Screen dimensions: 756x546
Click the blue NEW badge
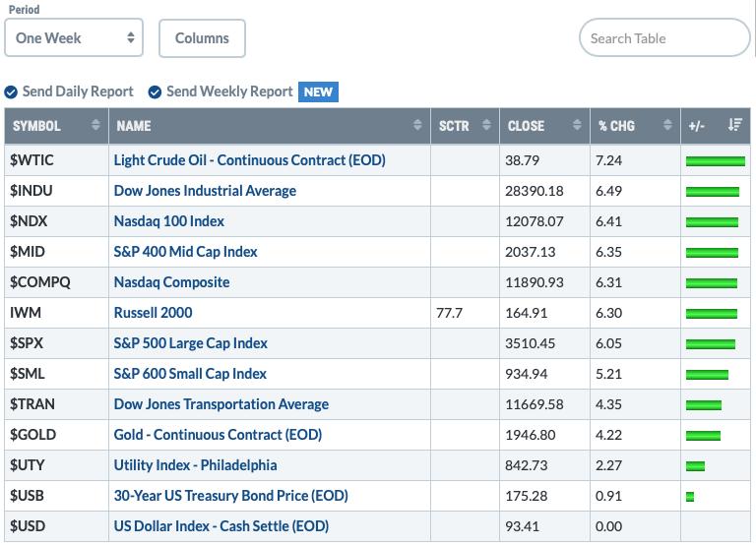pyautogui.click(x=318, y=91)
